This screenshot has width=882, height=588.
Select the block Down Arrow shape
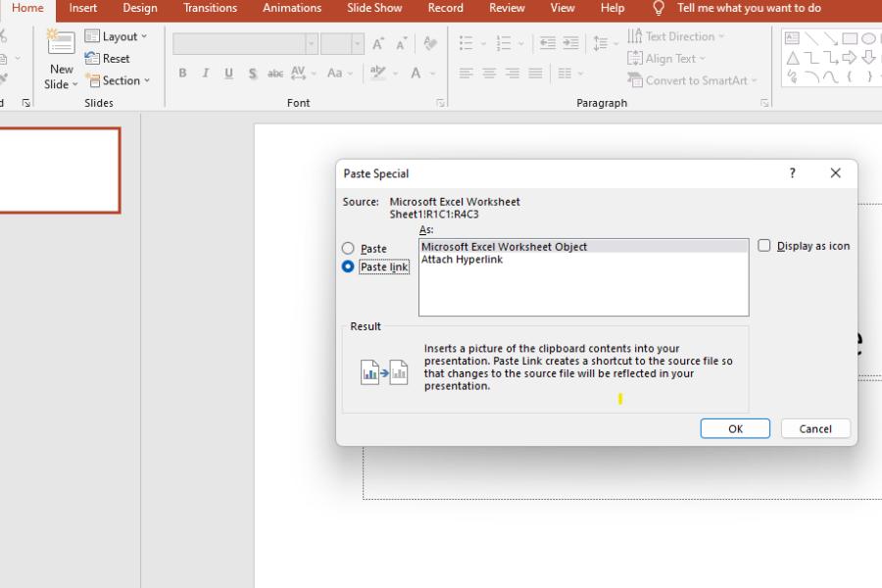(868, 58)
